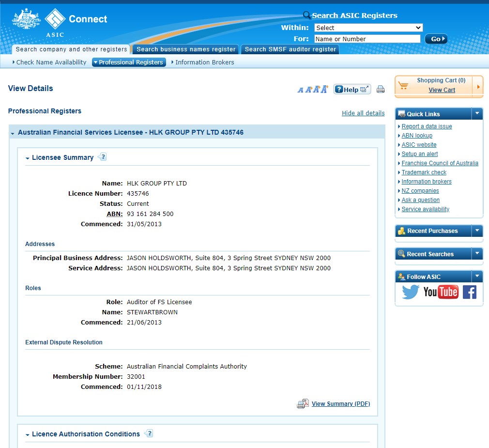The width and height of the screenshot is (489, 448).
Task: Open the Franchise Council of Australia link
Action: click(440, 163)
